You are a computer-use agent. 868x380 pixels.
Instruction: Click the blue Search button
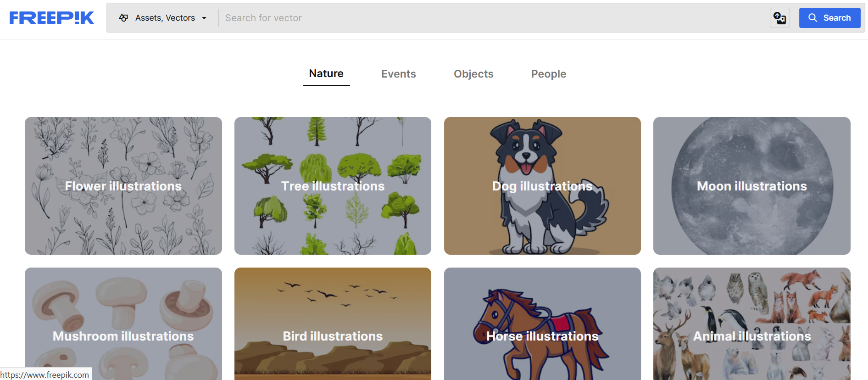pos(830,18)
